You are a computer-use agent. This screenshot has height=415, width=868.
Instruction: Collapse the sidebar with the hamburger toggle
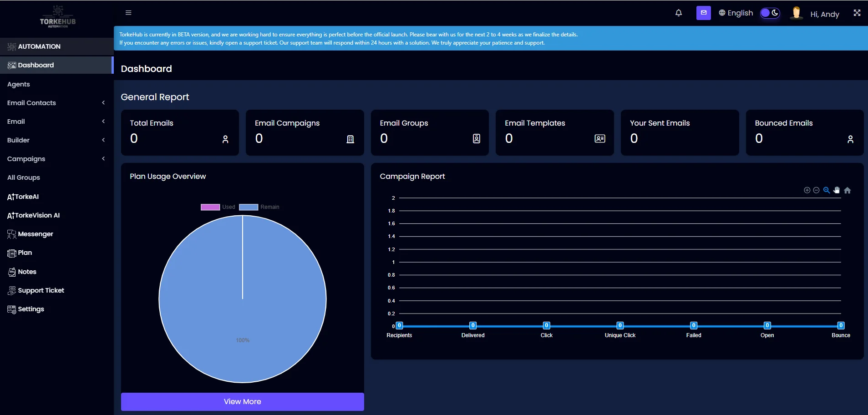click(128, 12)
